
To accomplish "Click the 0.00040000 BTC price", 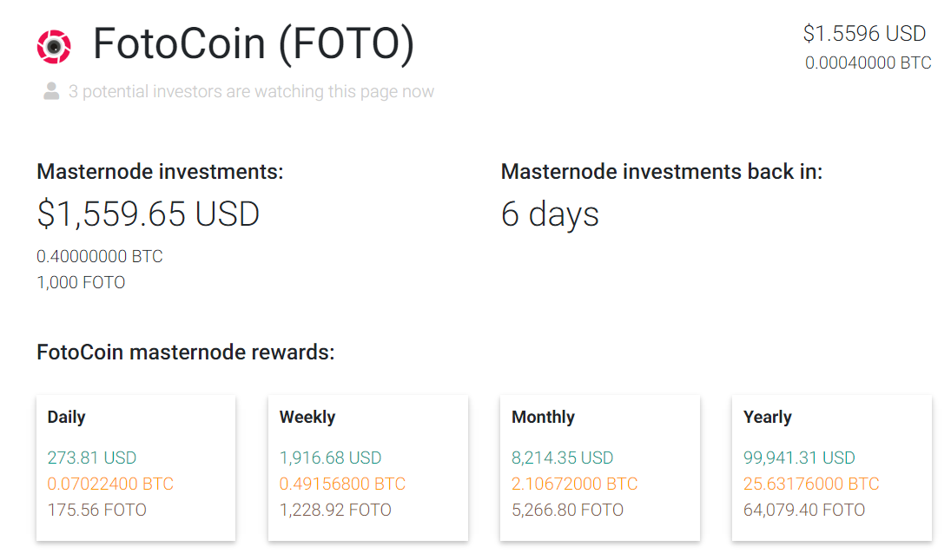I will coord(868,63).
